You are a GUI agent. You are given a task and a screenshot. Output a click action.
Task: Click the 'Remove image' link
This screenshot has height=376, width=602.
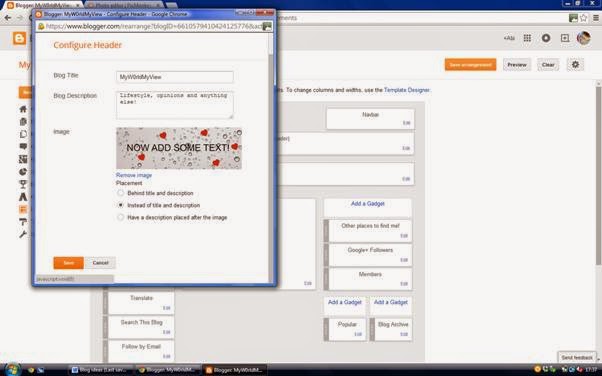[x=134, y=175]
